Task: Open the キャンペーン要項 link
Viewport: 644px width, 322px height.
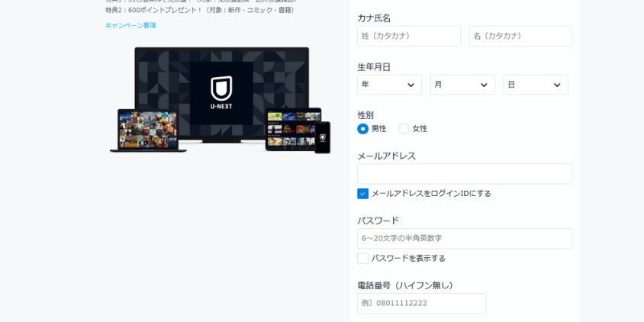Action: coord(130,25)
